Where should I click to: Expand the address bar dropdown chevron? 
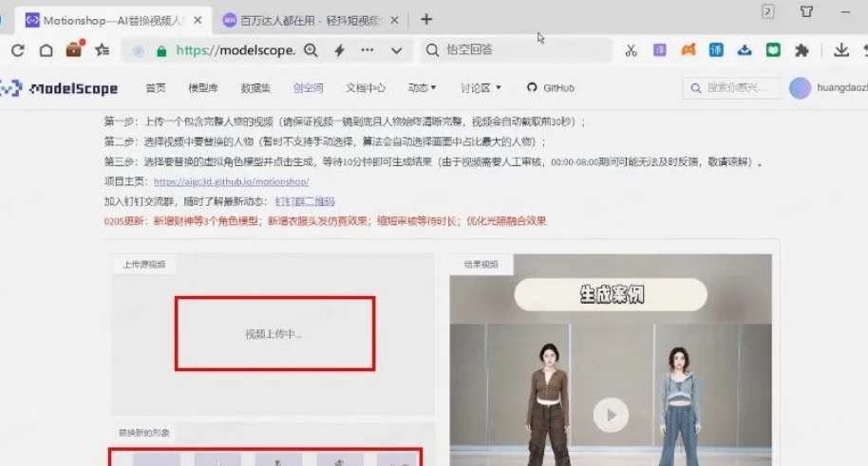396,50
